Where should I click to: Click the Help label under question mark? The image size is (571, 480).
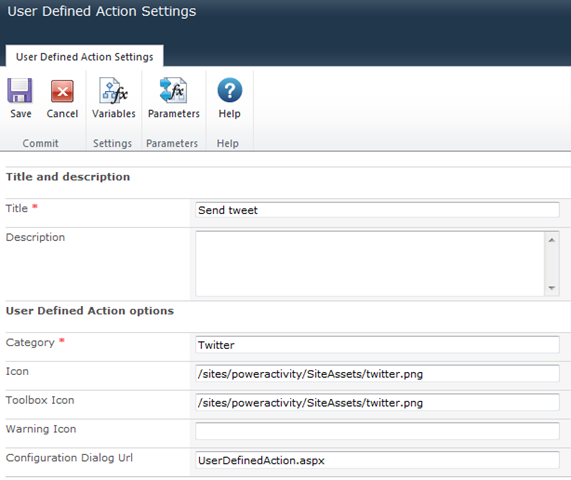229,114
